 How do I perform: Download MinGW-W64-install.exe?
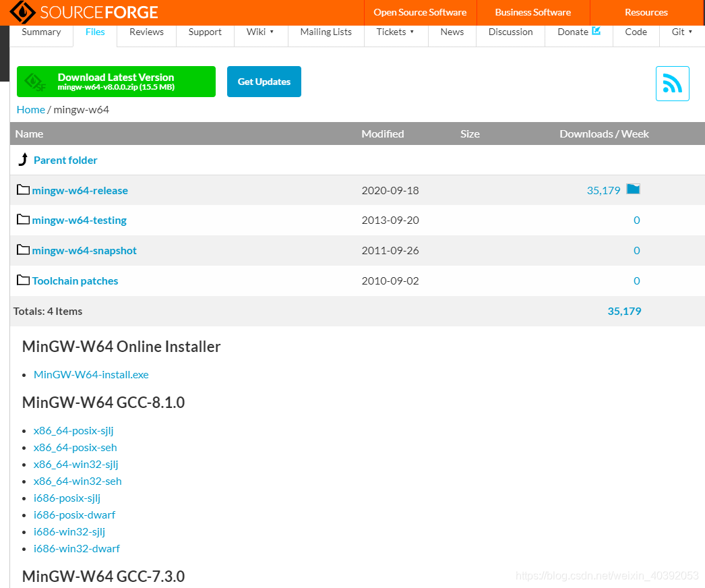point(91,375)
